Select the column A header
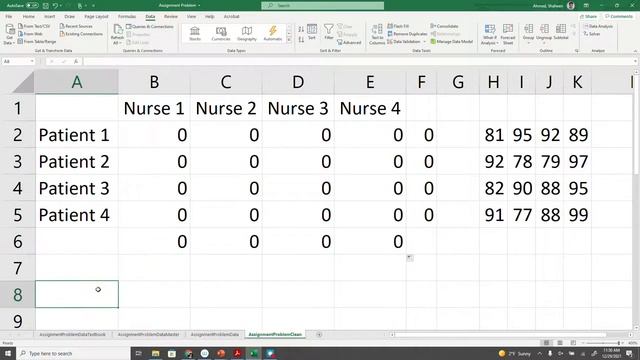This screenshot has height=360, width=640. point(77,82)
